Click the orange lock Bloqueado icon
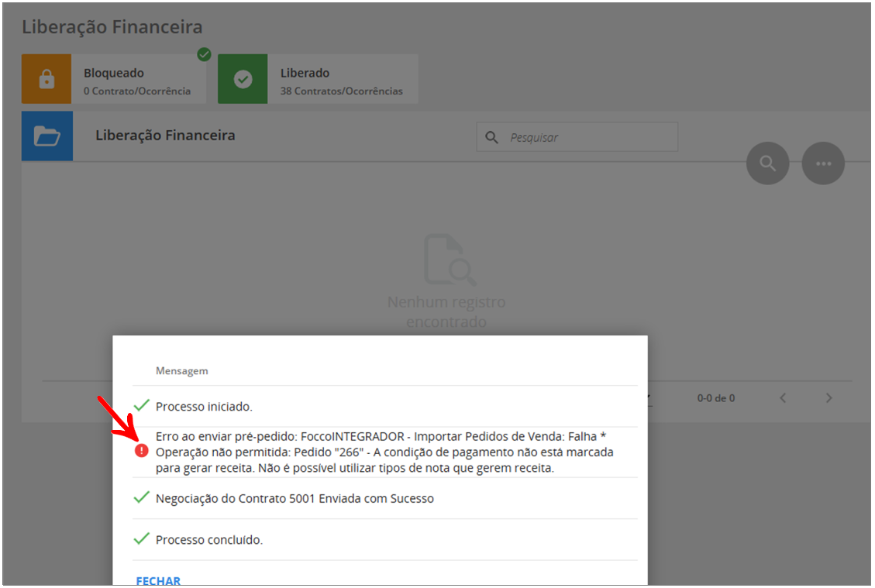The image size is (875, 588). [x=47, y=79]
